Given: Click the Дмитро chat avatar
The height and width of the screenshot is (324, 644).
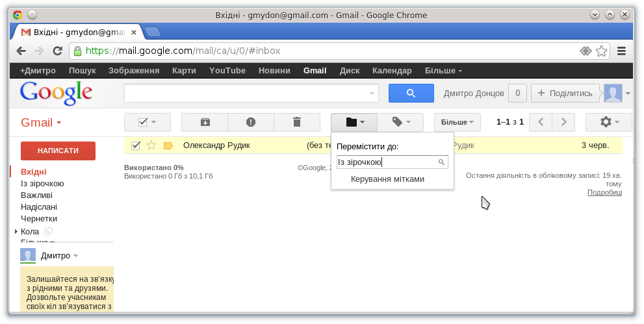Looking at the screenshot, I should point(28,256).
